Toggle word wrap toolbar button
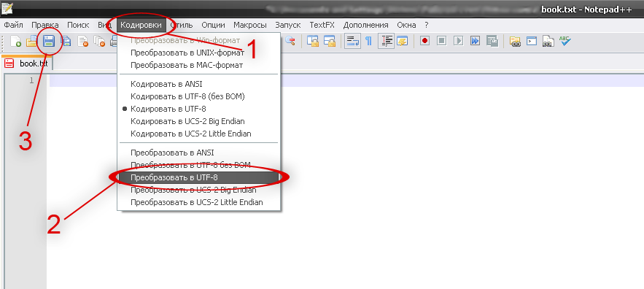 (x=352, y=41)
